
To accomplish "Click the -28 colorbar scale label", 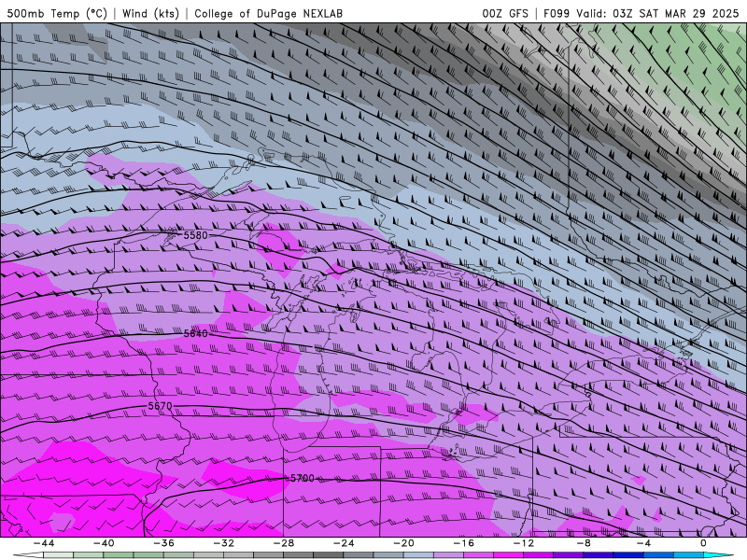I will [x=284, y=543].
